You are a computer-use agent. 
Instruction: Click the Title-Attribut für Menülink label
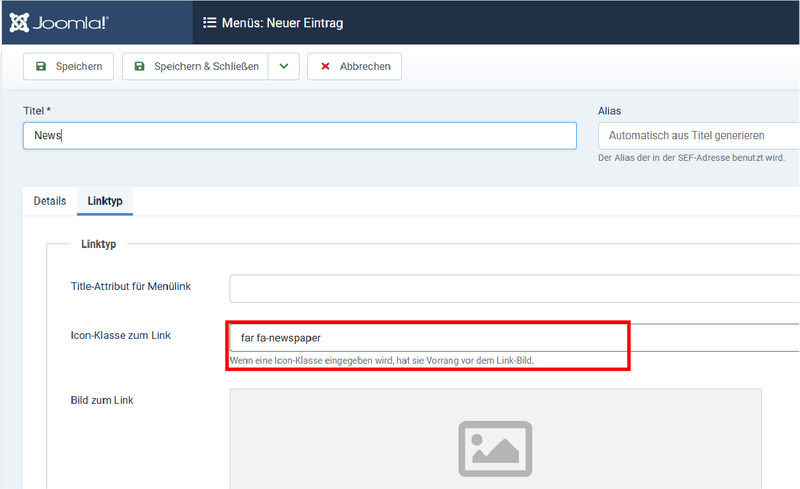131,287
